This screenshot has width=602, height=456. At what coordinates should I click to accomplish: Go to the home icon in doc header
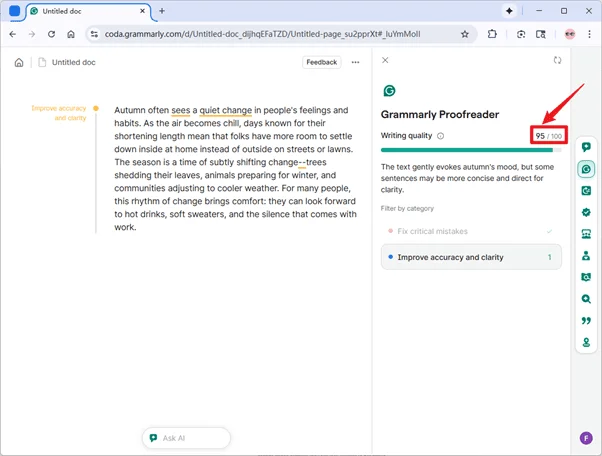(x=19, y=63)
